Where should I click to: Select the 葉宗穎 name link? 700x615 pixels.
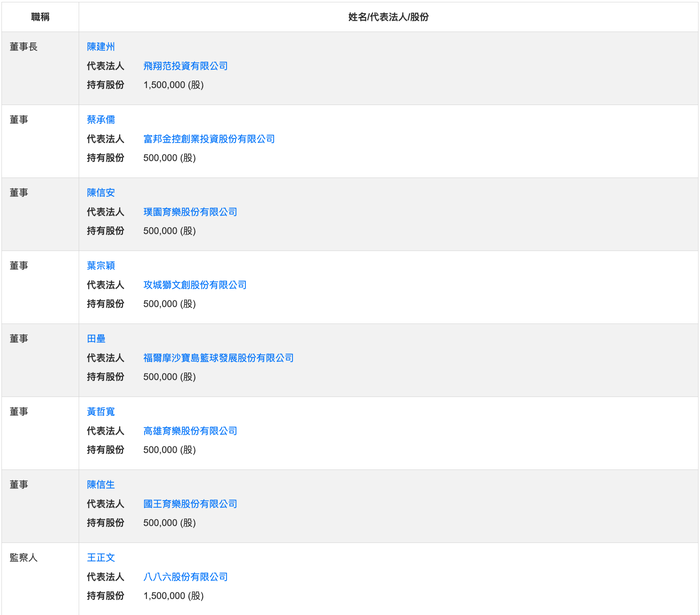101,266
